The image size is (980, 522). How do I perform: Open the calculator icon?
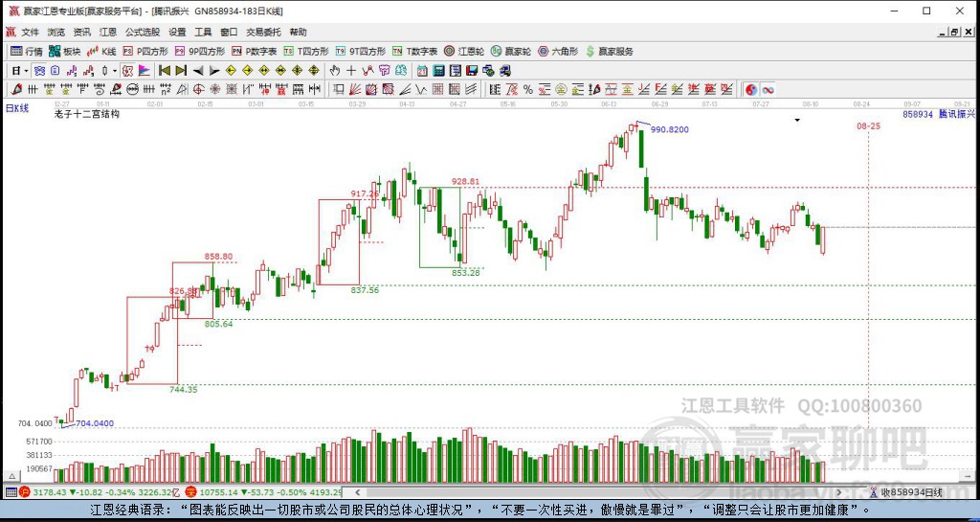[x=438, y=71]
